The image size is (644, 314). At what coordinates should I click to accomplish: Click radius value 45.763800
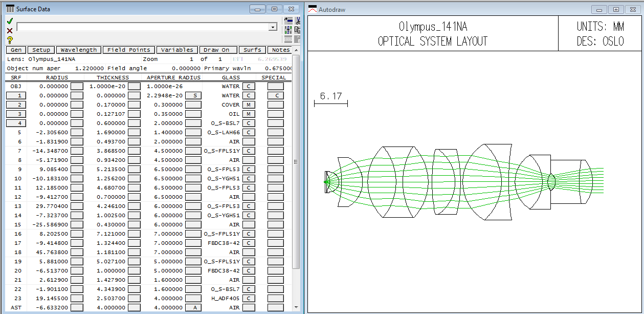coord(53,252)
